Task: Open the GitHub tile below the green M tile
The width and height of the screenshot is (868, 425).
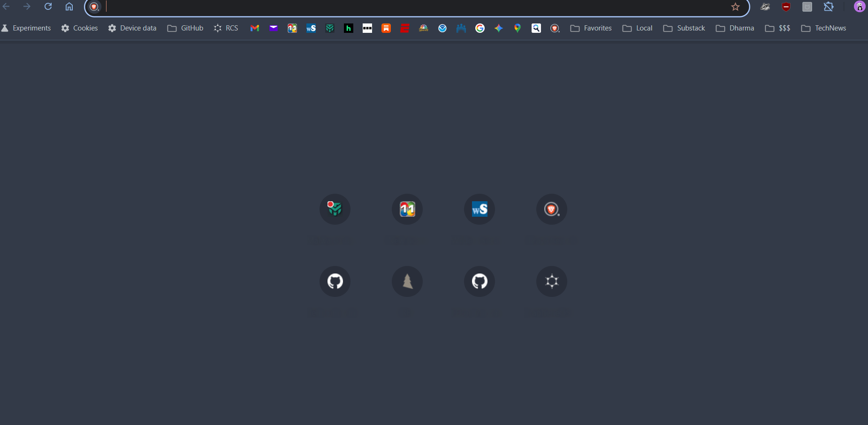Action: point(335,281)
